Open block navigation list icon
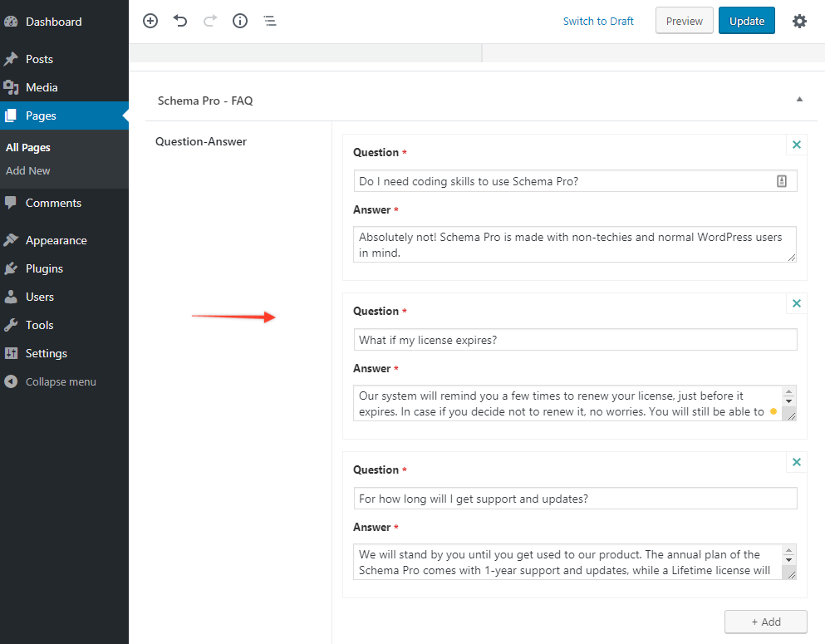The height and width of the screenshot is (644, 825). click(270, 21)
